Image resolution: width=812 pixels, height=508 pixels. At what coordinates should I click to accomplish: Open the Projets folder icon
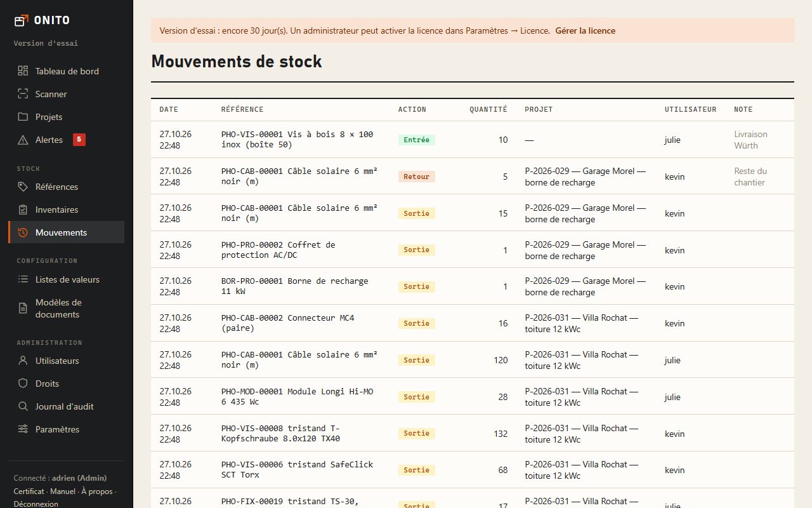(23, 117)
